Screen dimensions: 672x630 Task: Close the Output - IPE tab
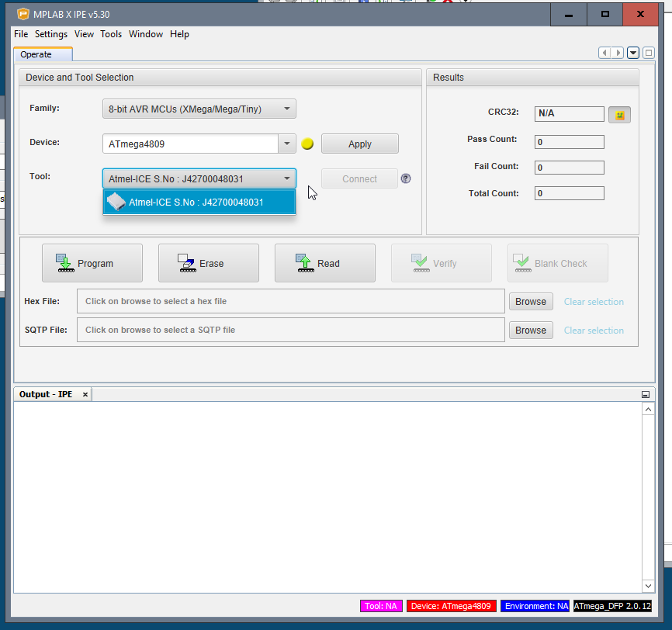click(85, 394)
